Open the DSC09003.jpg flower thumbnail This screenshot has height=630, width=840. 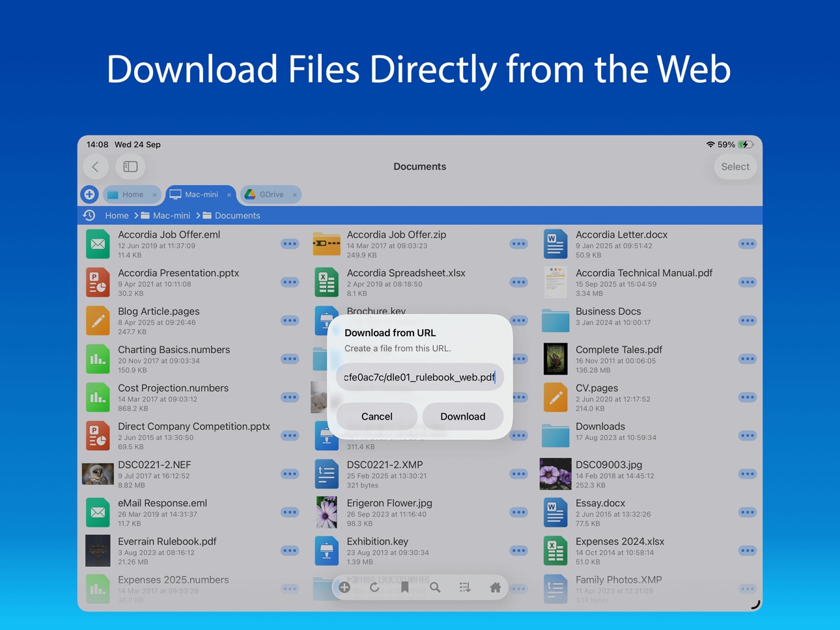click(555, 474)
